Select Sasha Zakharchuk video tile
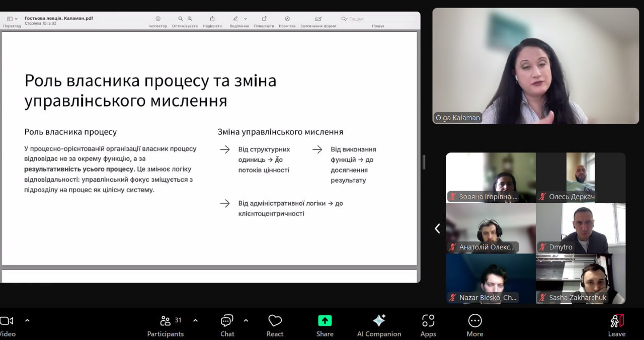This screenshot has height=340, width=644. point(581,279)
